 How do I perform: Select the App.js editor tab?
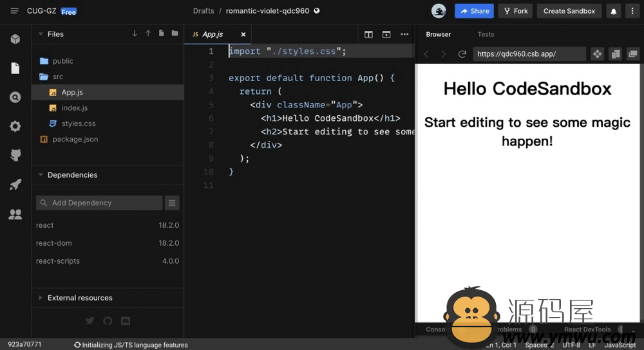point(218,35)
